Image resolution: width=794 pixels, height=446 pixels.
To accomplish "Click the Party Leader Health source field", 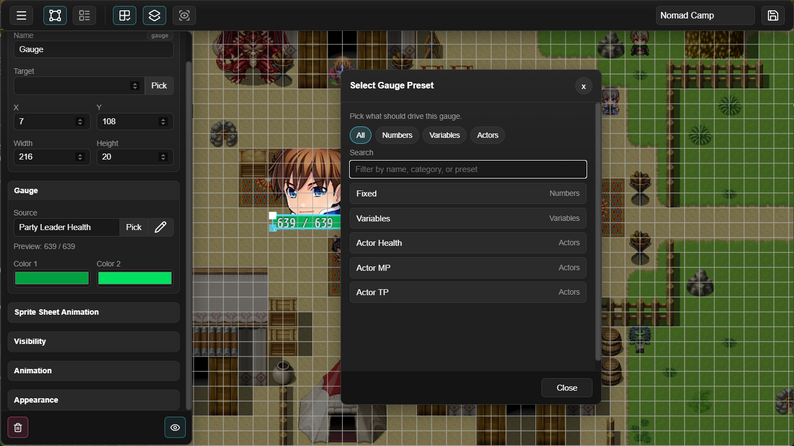I will click(x=66, y=227).
